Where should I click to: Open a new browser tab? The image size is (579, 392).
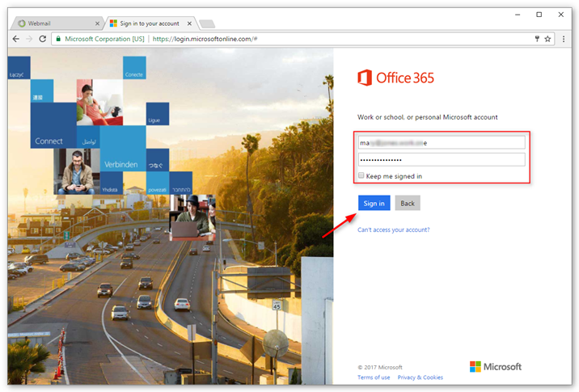[206, 23]
